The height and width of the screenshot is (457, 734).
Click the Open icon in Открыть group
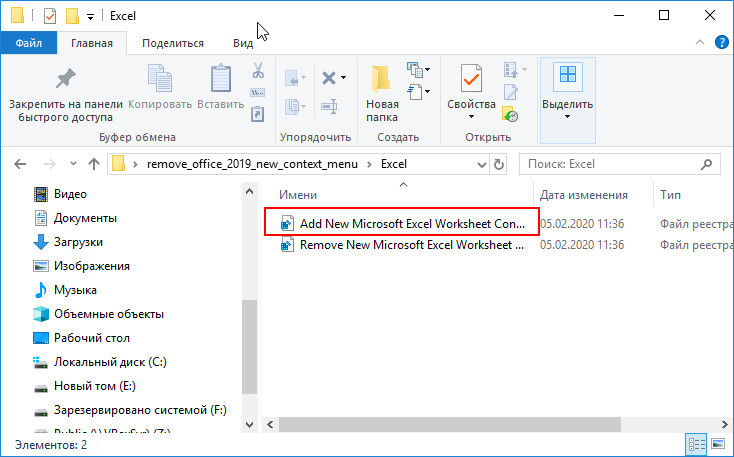(515, 70)
